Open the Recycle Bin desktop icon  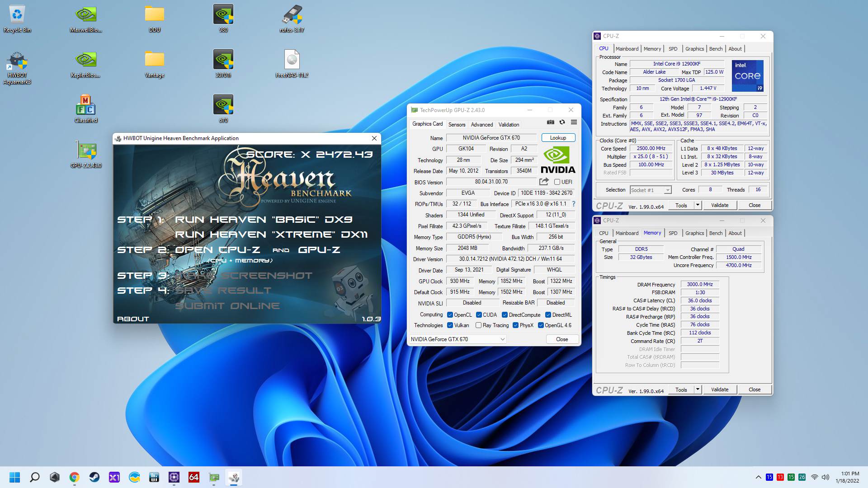(x=17, y=19)
